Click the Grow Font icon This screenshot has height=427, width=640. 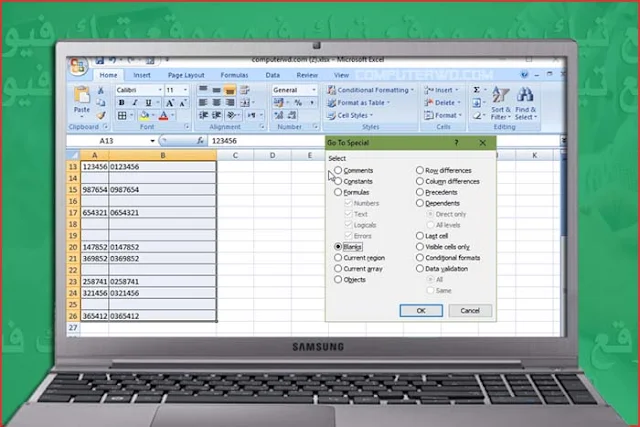point(170,103)
